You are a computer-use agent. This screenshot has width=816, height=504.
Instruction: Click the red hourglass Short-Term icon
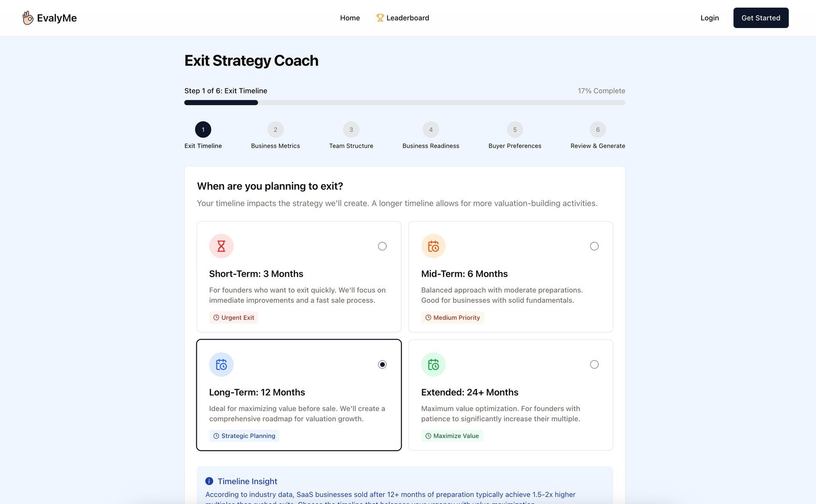[x=221, y=246]
